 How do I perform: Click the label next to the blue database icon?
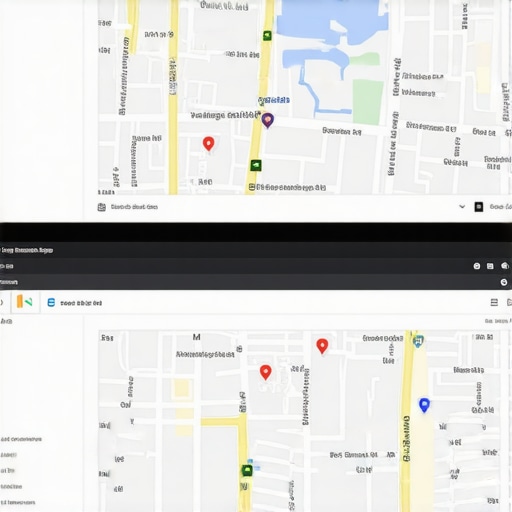tap(81, 303)
